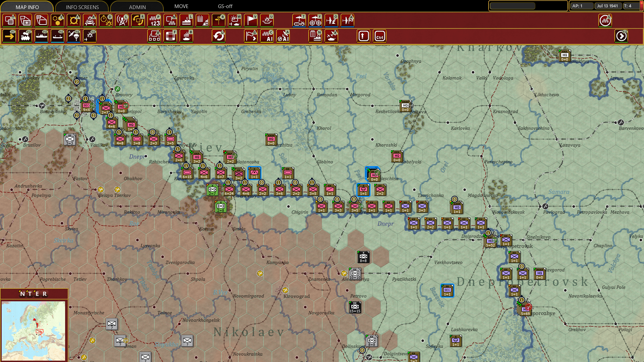
Task: Click the rotate units icon (R)
Action: pos(138,20)
